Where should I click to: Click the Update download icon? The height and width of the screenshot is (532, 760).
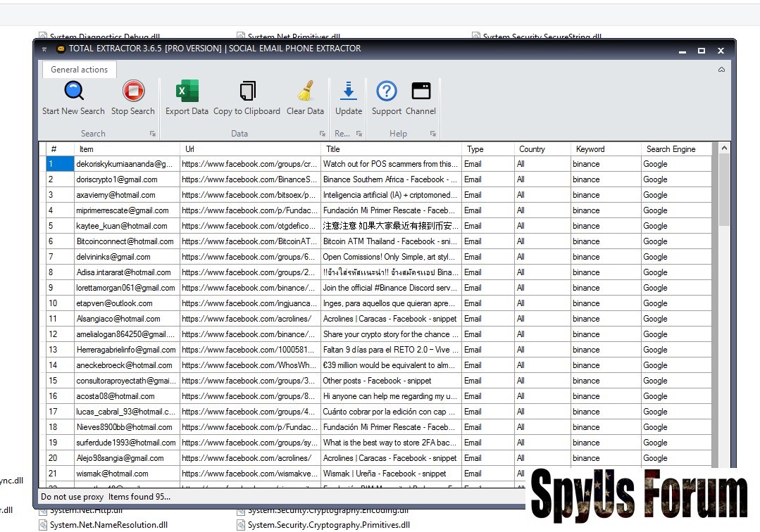point(349,91)
